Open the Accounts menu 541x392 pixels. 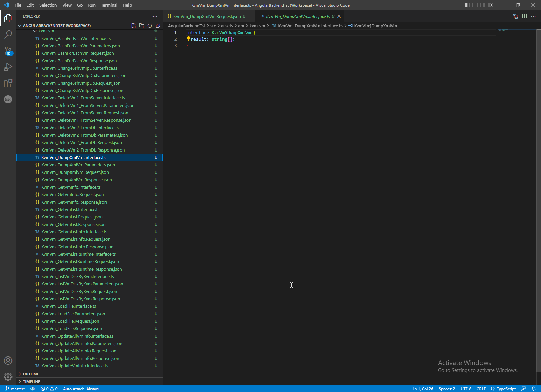pos(8,361)
